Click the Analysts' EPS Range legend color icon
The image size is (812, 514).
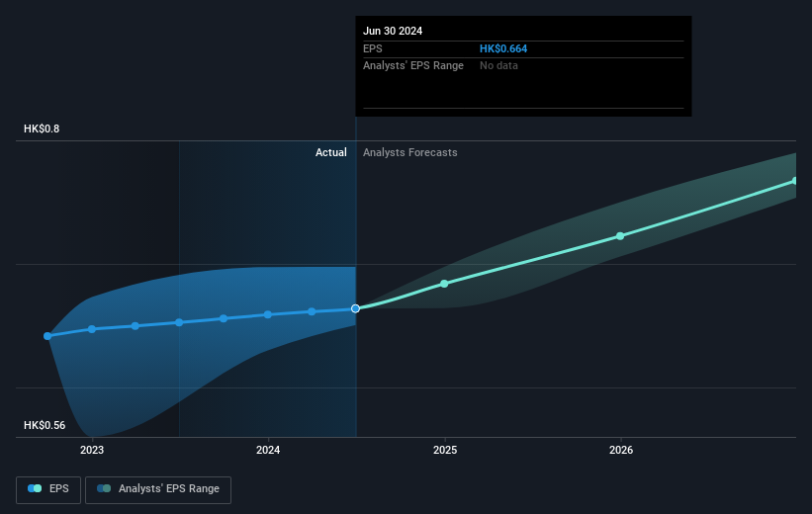click(104, 488)
